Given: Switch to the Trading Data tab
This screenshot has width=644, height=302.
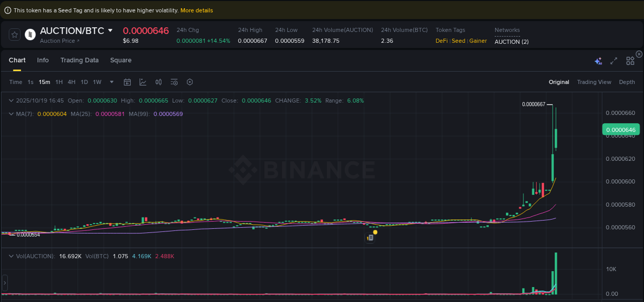Looking at the screenshot, I should [79, 60].
